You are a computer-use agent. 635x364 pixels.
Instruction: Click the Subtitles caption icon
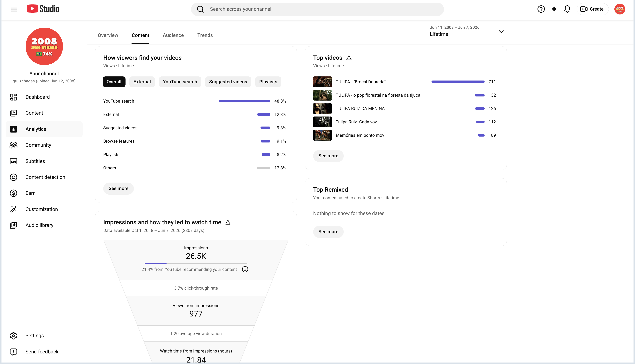coord(14,161)
